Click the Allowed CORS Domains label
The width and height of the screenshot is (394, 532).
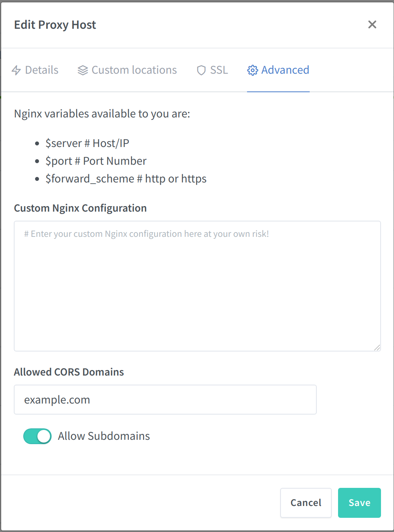click(x=69, y=372)
